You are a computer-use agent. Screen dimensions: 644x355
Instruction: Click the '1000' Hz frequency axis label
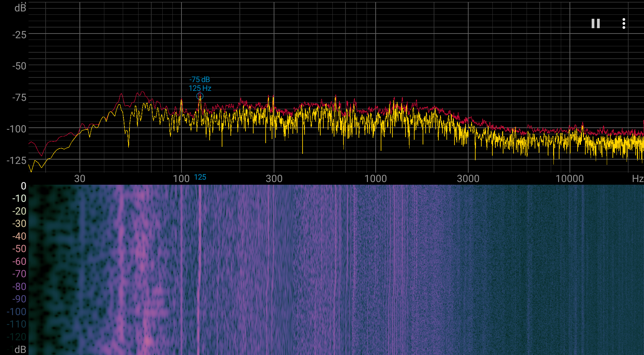coord(376,179)
